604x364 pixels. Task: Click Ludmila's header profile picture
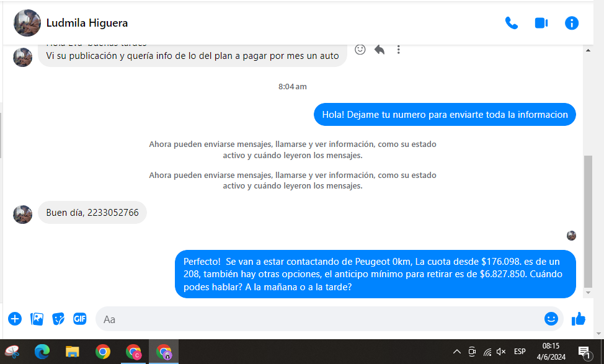(x=27, y=24)
